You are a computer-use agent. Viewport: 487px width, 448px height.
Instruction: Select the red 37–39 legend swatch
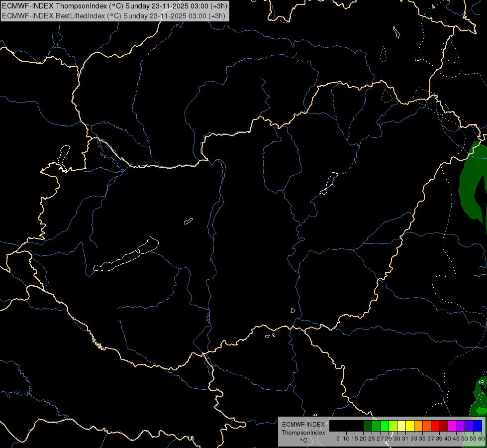435,426
